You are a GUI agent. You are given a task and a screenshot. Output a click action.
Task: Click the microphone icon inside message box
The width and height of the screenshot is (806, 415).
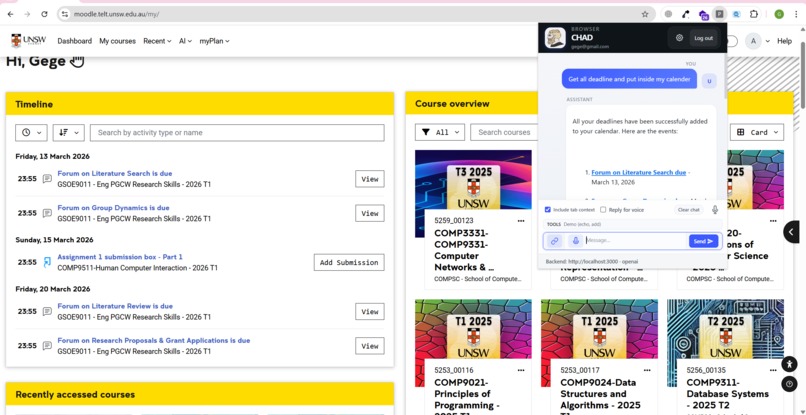576,241
